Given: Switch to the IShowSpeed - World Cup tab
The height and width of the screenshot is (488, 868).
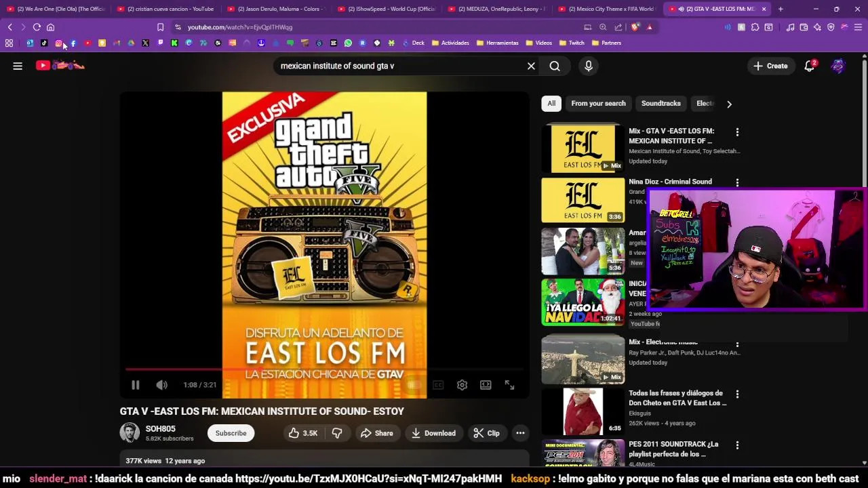Looking at the screenshot, I should click(x=386, y=9).
